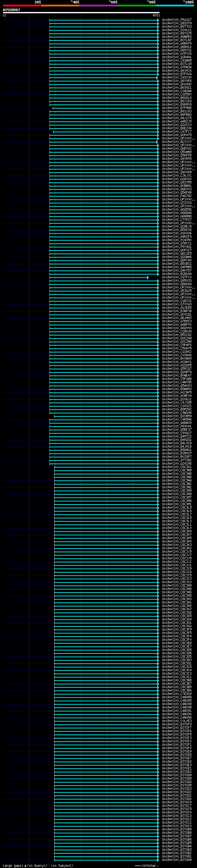
Task: Select label UniRef100_B5DMG1
Action: [177, 450]
